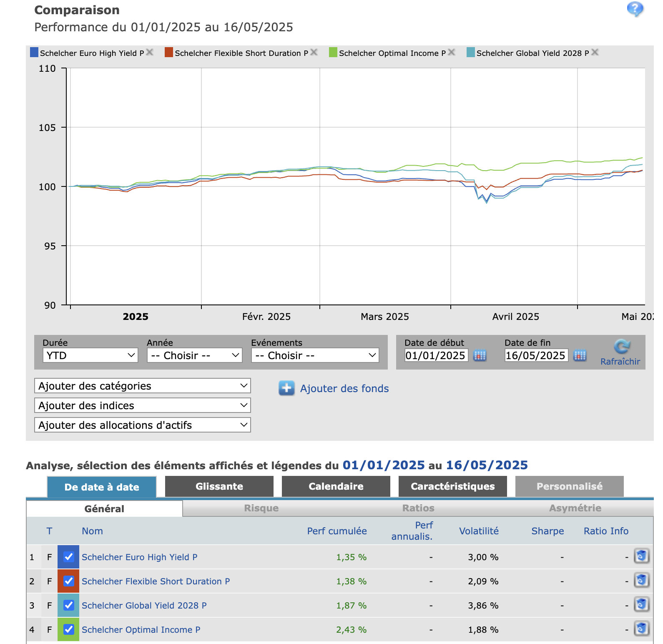Click the Date de début input field
This screenshot has height=644, width=663.
click(436, 355)
